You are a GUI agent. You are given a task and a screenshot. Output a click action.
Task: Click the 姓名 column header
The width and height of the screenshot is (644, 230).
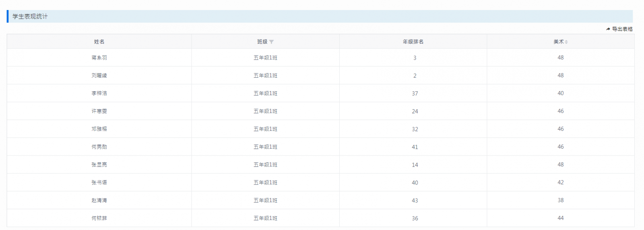[x=99, y=42]
